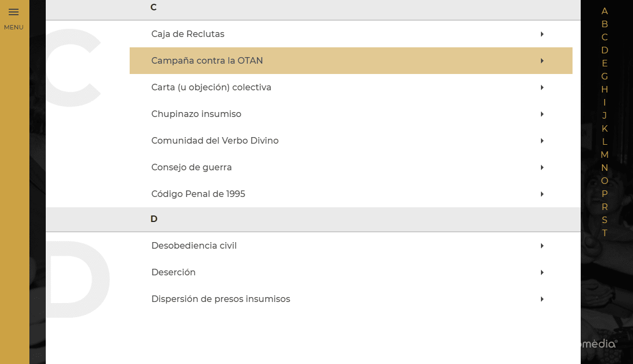The height and width of the screenshot is (364, 633).
Task: Jump to letter P in index
Action: pos(605,194)
